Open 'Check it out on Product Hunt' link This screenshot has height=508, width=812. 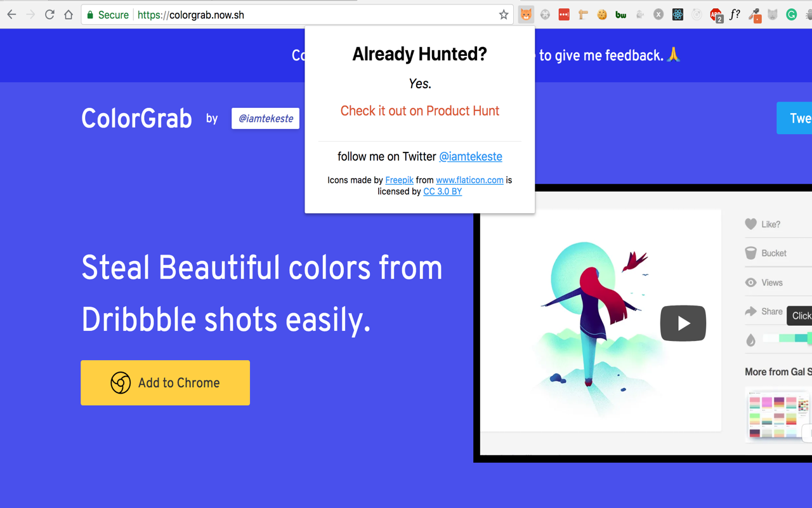419,110
